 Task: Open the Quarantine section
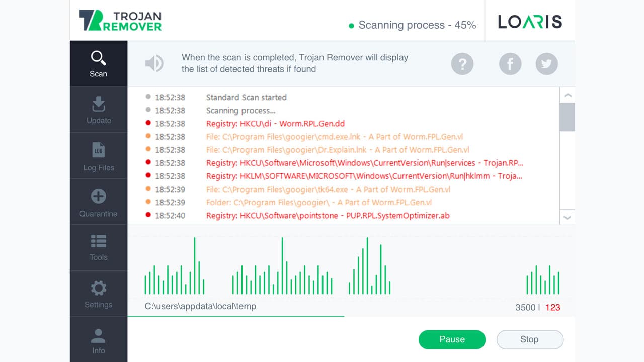pos(98,202)
